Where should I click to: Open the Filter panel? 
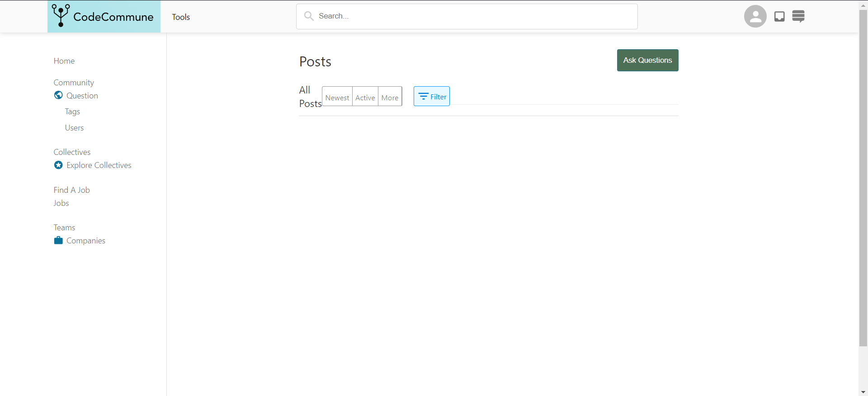(x=432, y=96)
